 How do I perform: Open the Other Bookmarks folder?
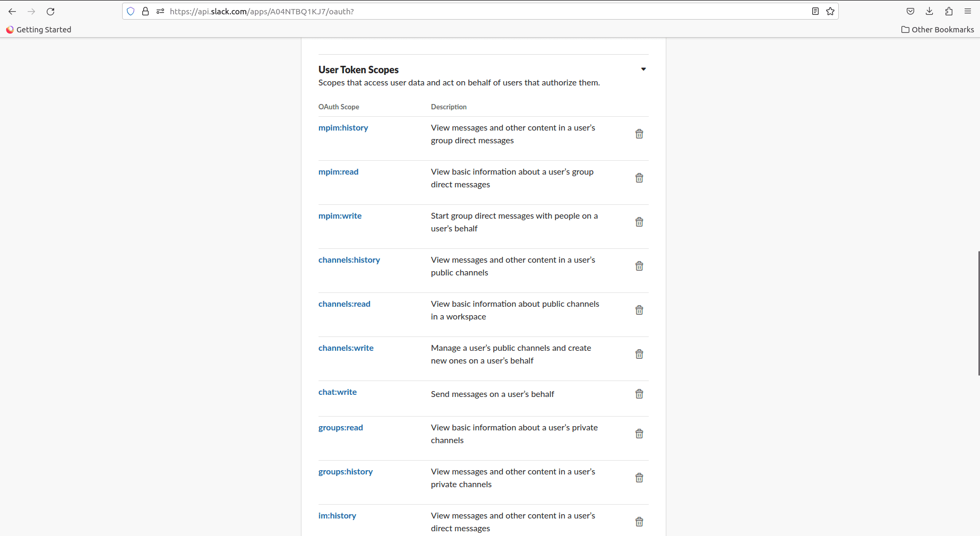click(x=938, y=30)
